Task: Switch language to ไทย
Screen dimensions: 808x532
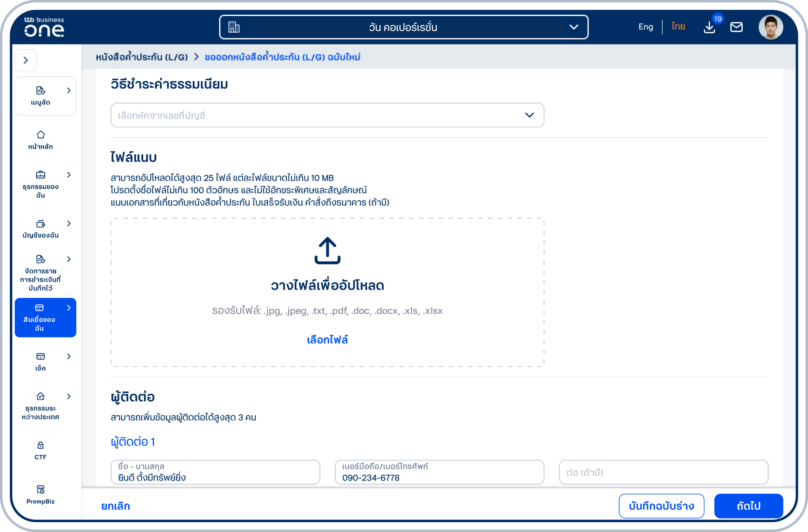Action: coord(678,27)
